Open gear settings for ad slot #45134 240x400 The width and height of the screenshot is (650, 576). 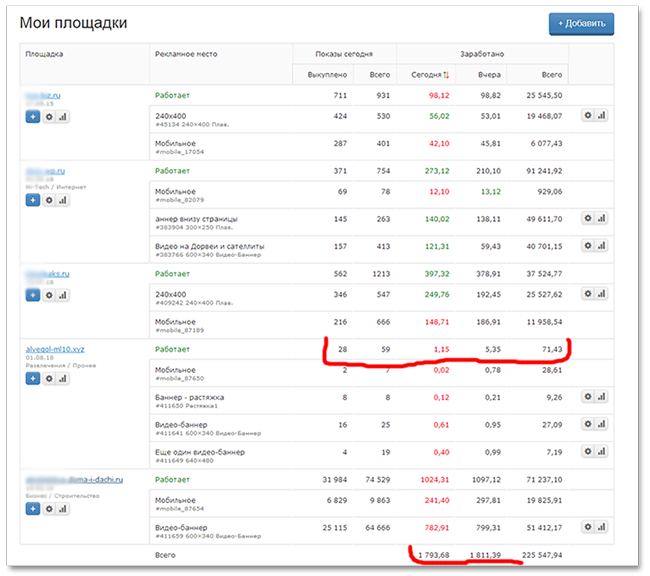[588, 116]
